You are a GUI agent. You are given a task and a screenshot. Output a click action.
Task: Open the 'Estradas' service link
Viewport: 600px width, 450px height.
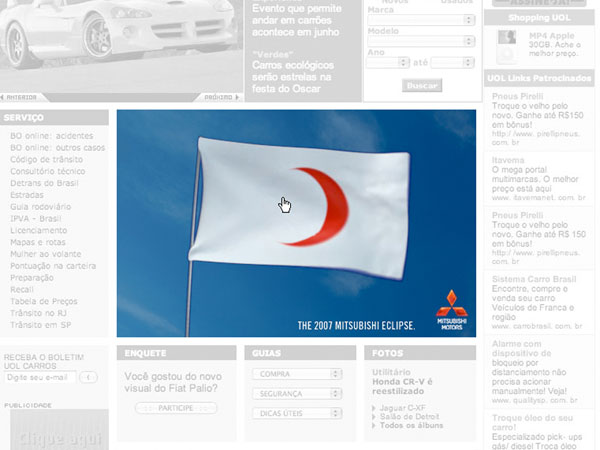(27, 195)
